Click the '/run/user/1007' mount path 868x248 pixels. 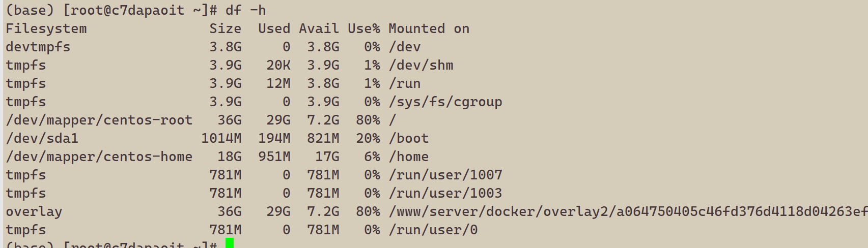click(x=445, y=175)
